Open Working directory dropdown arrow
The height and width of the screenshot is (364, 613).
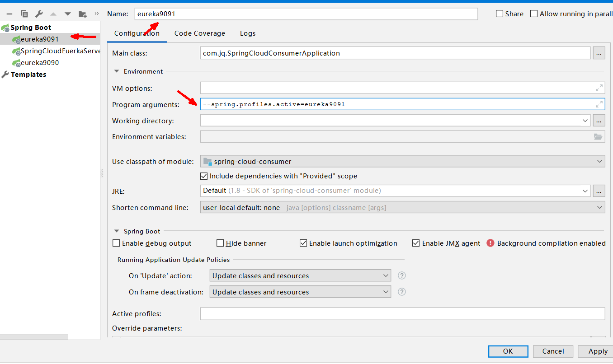pyautogui.click(x=586, y=121)
